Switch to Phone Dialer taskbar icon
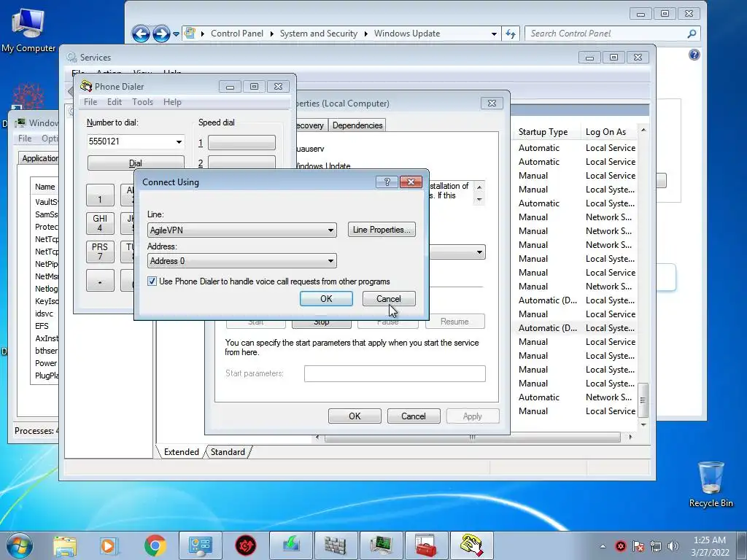 tap(472, 545)
